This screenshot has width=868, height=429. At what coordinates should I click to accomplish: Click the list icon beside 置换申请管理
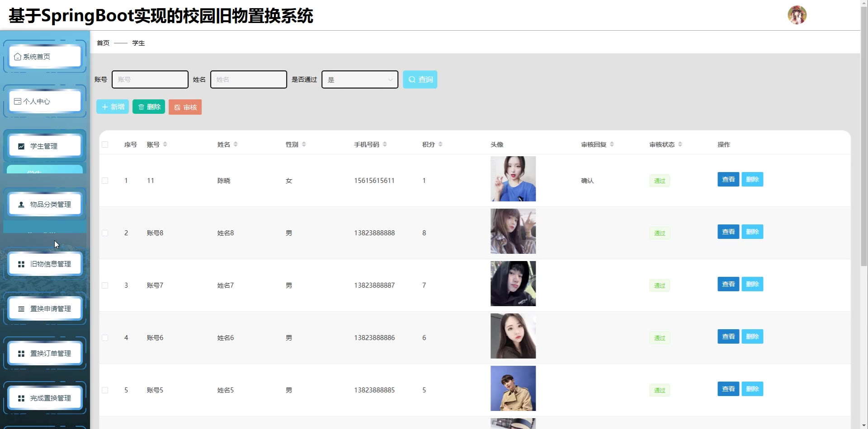21,309
